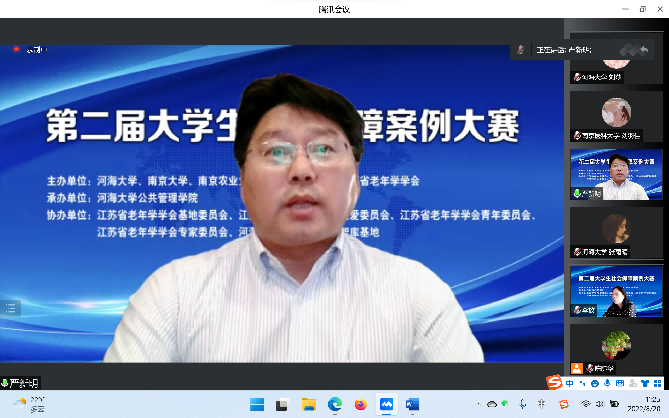Open Task View from the taskbar
Image resolution: width=669 pixels, height=418 pixels.
(282, 404)
